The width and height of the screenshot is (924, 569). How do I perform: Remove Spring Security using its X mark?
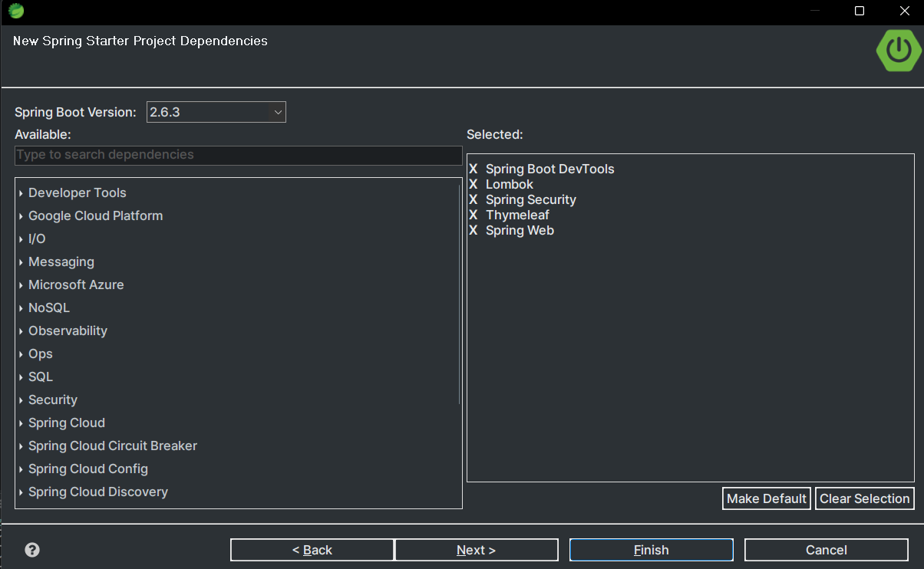[x=473, y=199]
